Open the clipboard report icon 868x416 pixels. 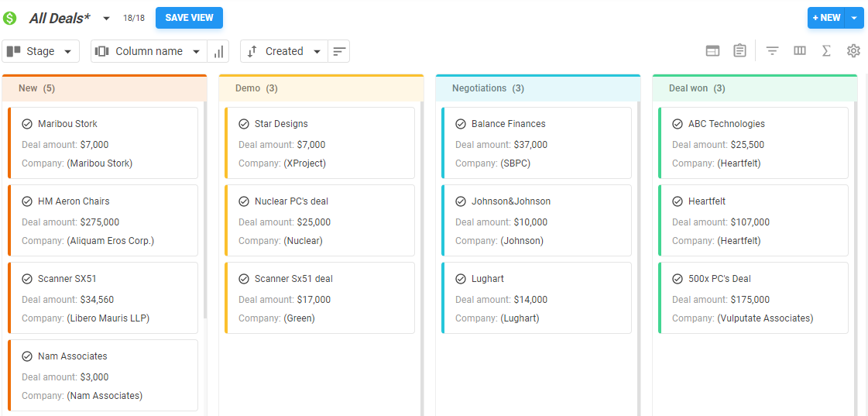point(739,51)
